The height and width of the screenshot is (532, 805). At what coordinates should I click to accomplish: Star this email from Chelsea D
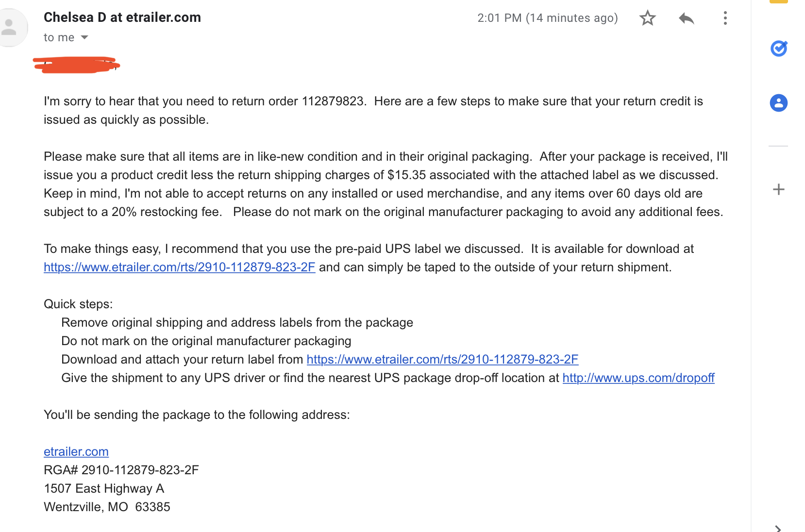coord(647,18)
